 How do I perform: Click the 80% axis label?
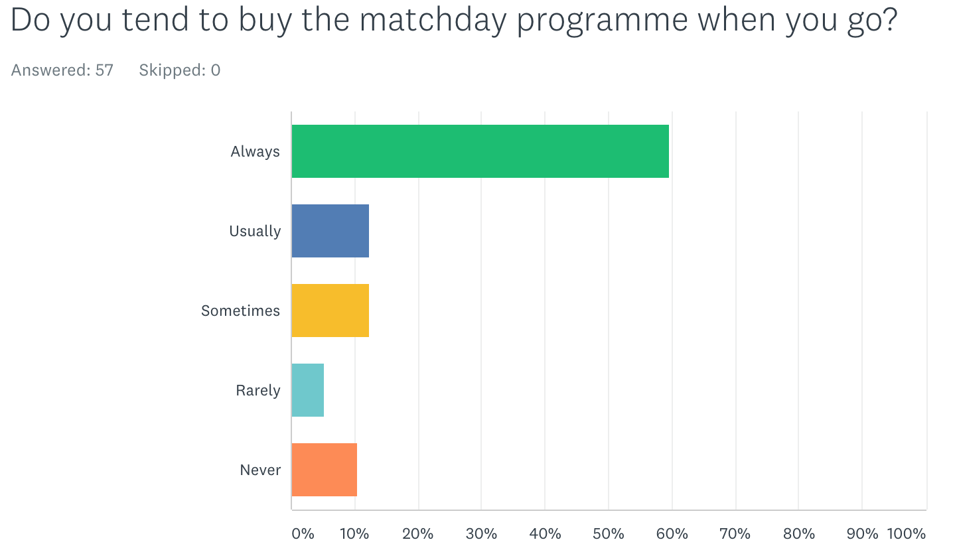pyautogui.click(x=798, y=533)
